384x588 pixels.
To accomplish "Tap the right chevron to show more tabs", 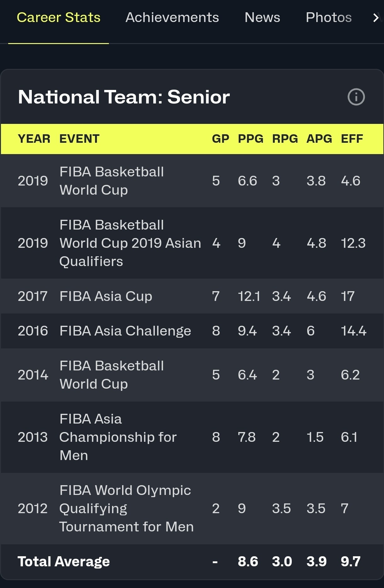I will (376, 18).
